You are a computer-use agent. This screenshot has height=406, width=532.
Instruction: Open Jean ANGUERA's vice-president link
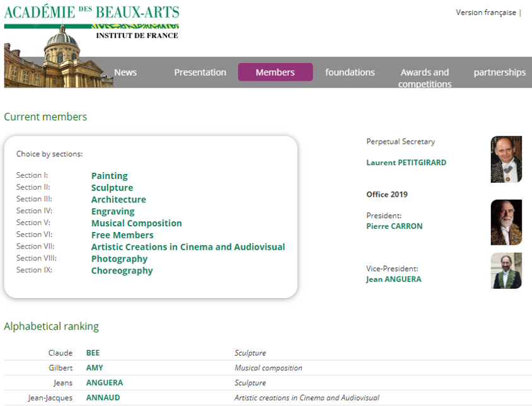pos(393,279)
